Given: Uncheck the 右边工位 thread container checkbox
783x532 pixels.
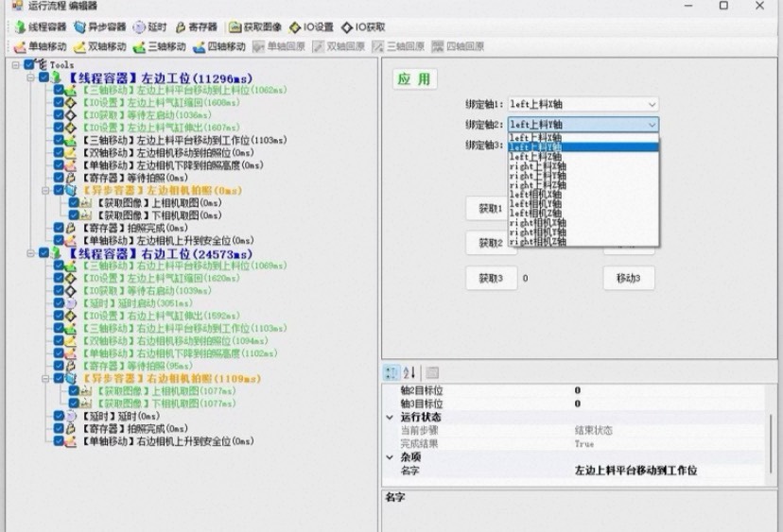Looking at the screenshot, I should (x=43, y=253).
